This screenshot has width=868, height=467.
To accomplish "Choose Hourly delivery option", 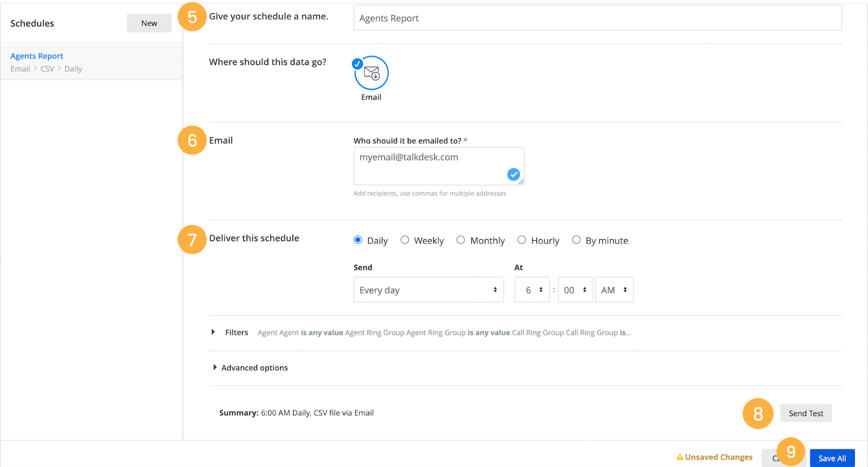I will 522,240.
